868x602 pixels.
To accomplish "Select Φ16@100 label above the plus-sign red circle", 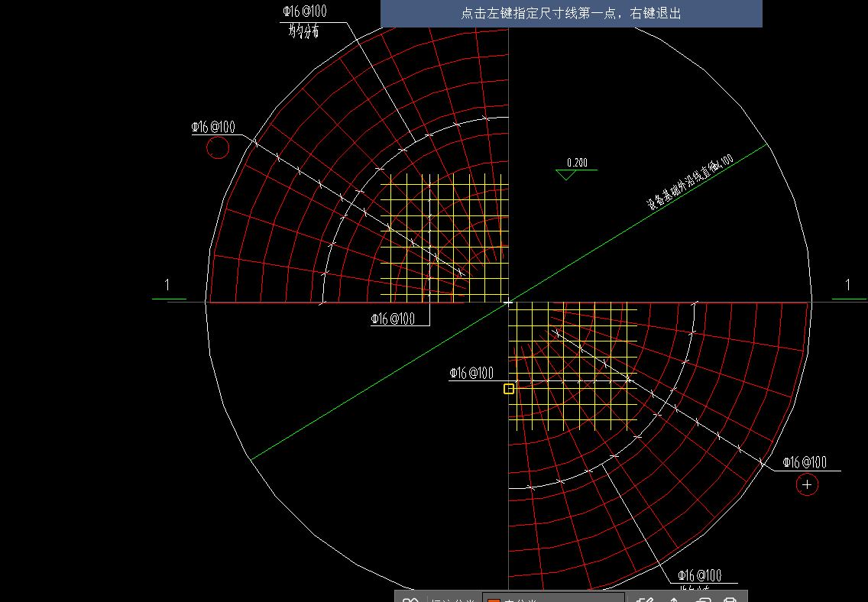I will (x=805, y=462).
